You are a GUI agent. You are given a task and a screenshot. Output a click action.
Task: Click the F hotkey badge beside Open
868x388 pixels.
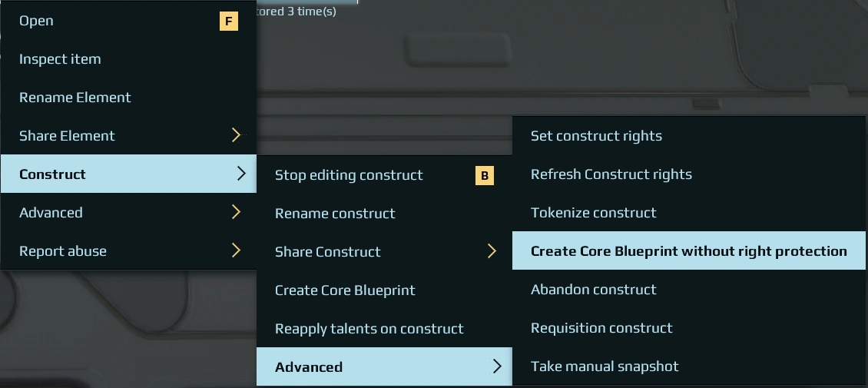click(228, 22)
